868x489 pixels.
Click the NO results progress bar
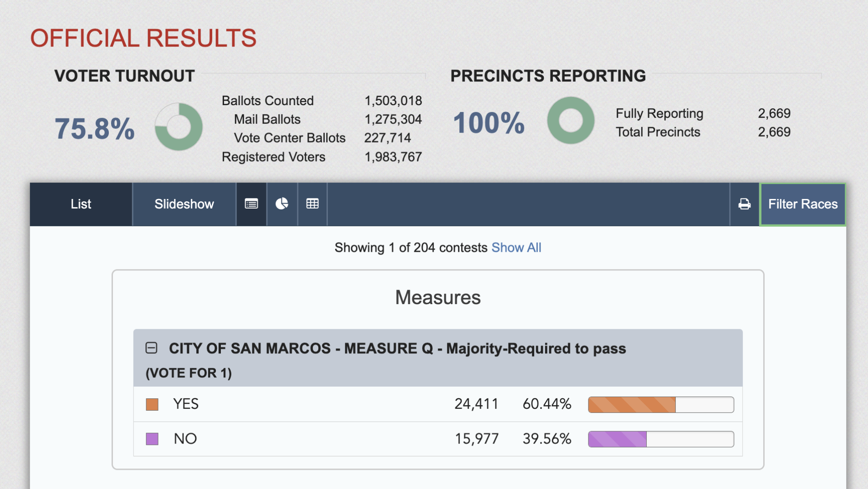[661, 438]
